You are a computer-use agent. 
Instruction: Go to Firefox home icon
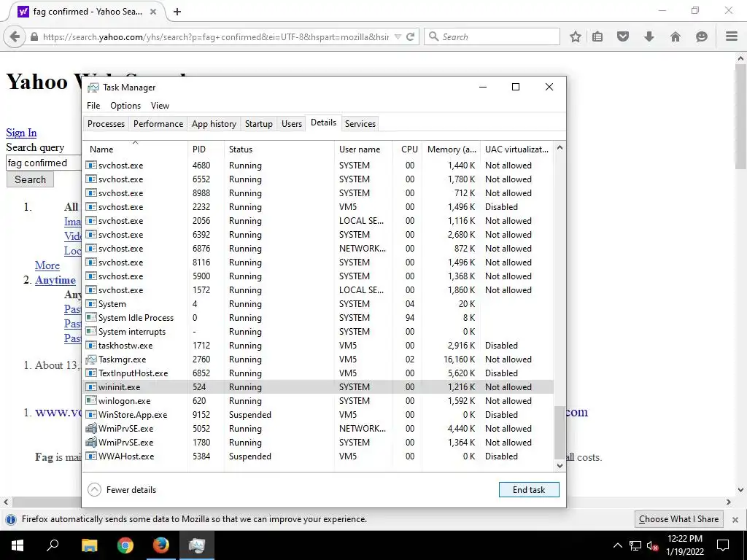[675, 36]
